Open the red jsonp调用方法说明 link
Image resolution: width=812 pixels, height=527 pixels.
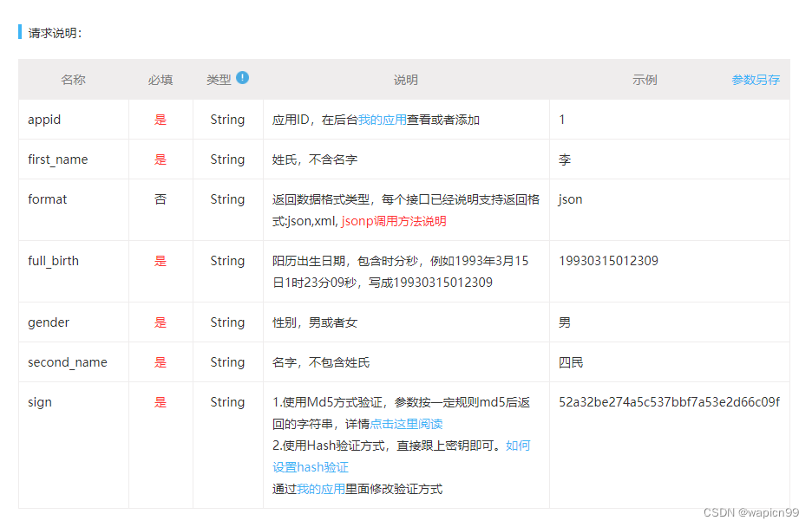394,221
